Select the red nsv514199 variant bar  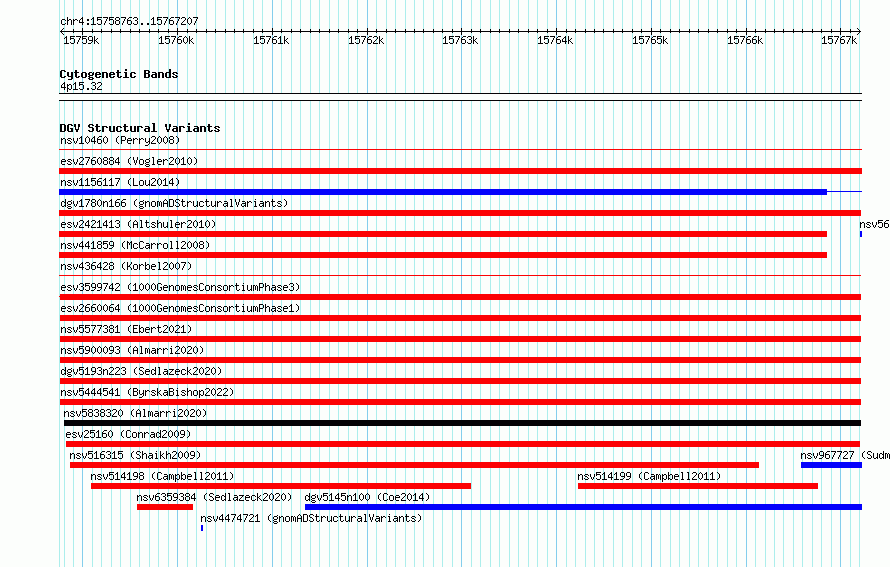698,486
